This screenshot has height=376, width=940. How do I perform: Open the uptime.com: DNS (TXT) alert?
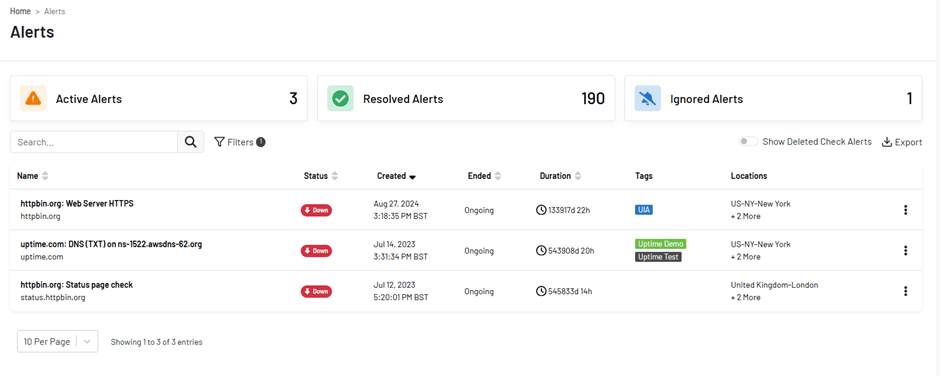[111, 244]
